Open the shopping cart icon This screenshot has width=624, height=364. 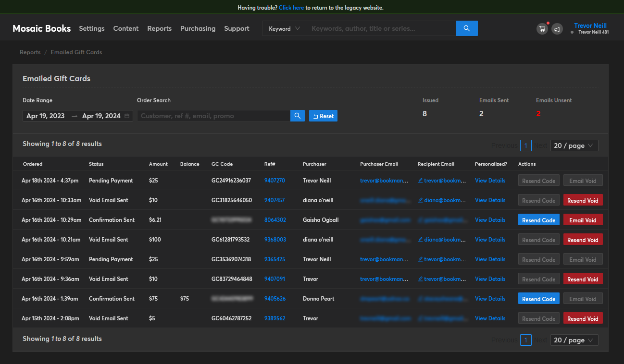pos(542,29)
